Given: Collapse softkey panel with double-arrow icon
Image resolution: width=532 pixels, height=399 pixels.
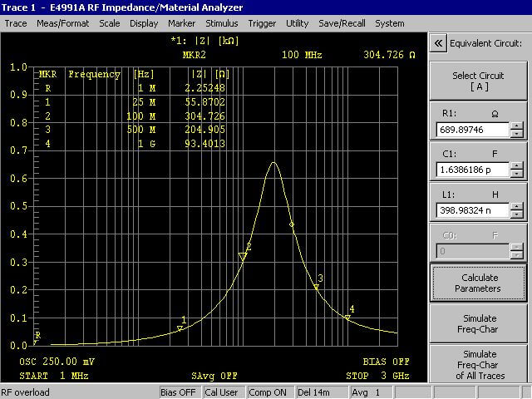Looking at the screenshot, I should (x=438, y=43).
